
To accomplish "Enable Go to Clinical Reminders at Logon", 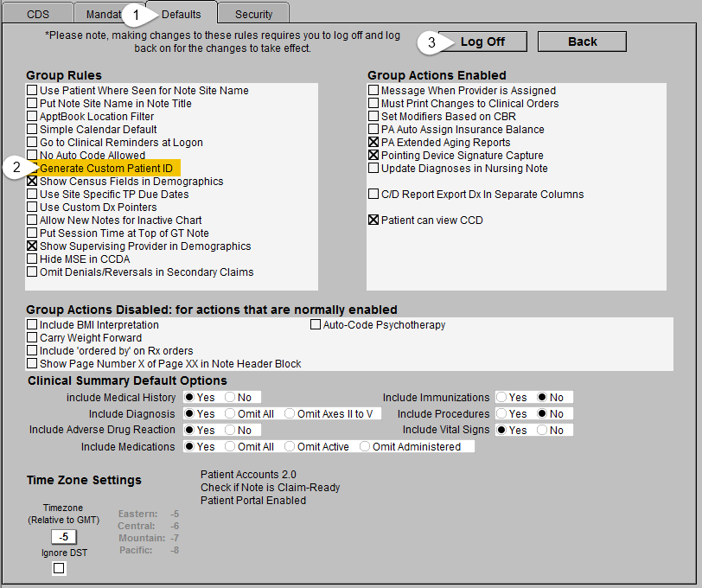I will pos(32,143).
